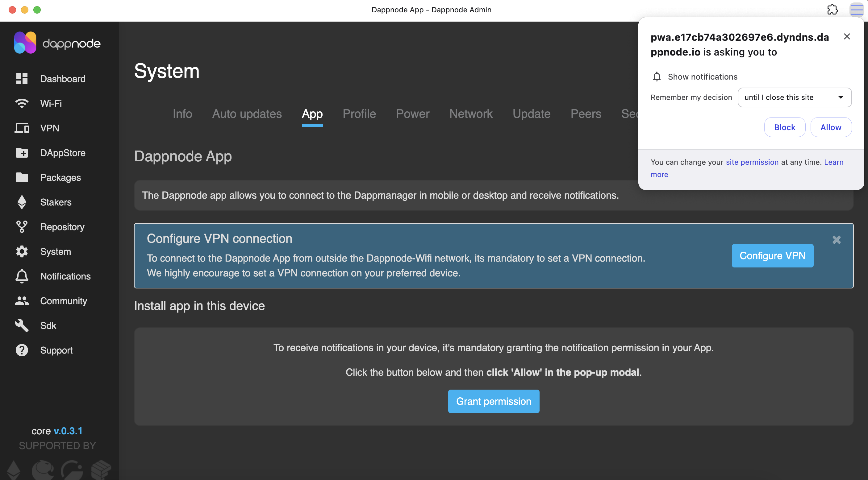Click the Stakers ethereum diamond icon
This screenshot has width=868, height=480.
pos(22,202)
